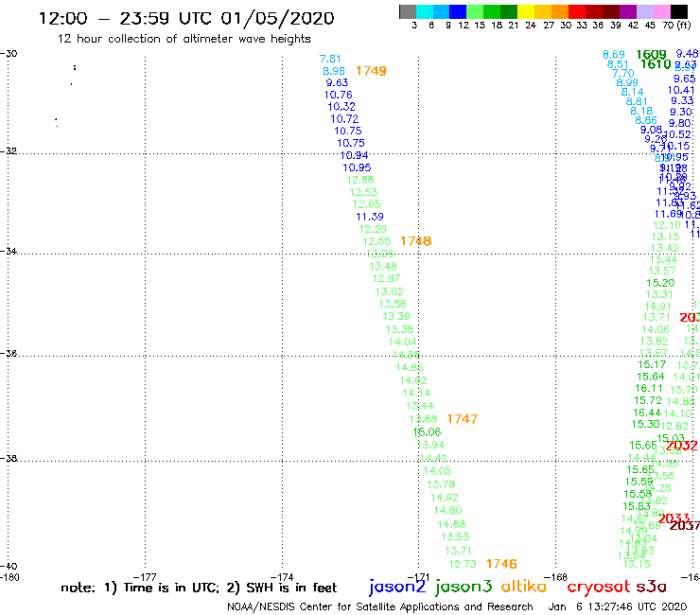Image resolution: width=700 pixels, height=615 pixels.
Task: Click the orange 1749 time label
Action: click(x=371, y=71)
